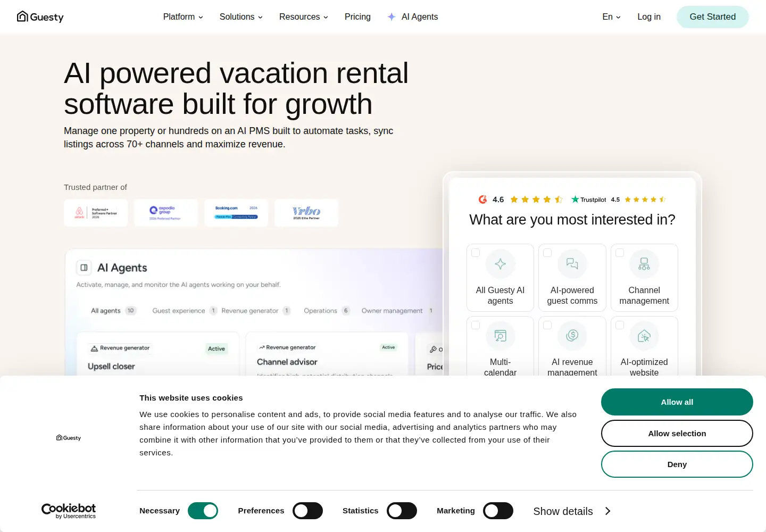
Task: Expand Show details for cookies
Action: (x=572, y=511)
